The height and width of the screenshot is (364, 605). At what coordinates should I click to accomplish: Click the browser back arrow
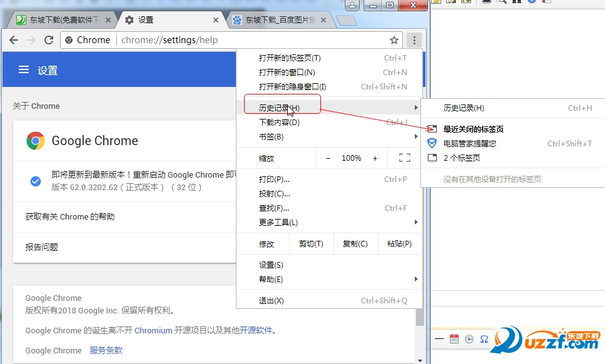14,40
